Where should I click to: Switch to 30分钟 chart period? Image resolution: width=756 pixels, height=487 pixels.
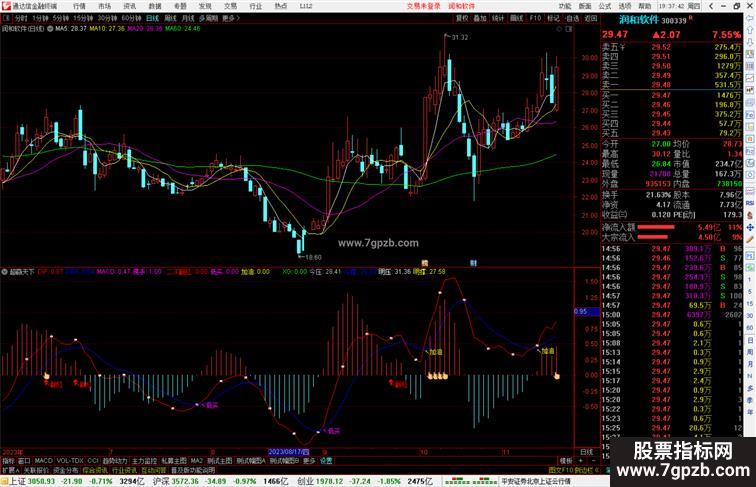point(107,18)
